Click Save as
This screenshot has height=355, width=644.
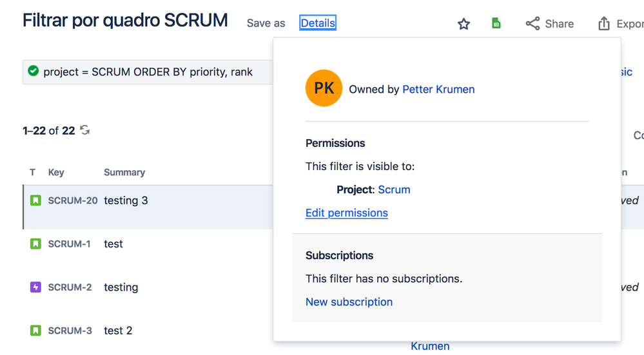point(266,23)
